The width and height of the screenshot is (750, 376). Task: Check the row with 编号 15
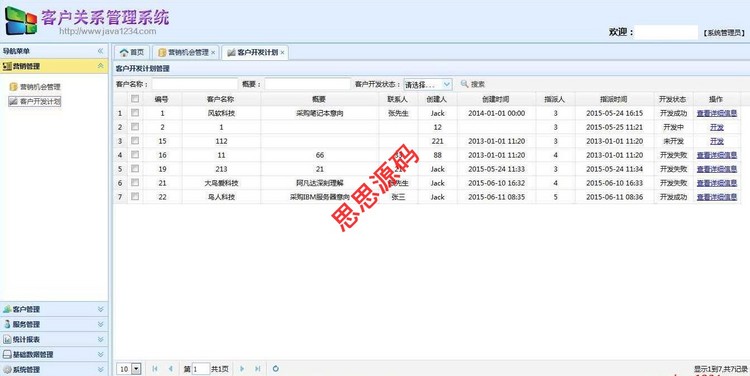135,141
